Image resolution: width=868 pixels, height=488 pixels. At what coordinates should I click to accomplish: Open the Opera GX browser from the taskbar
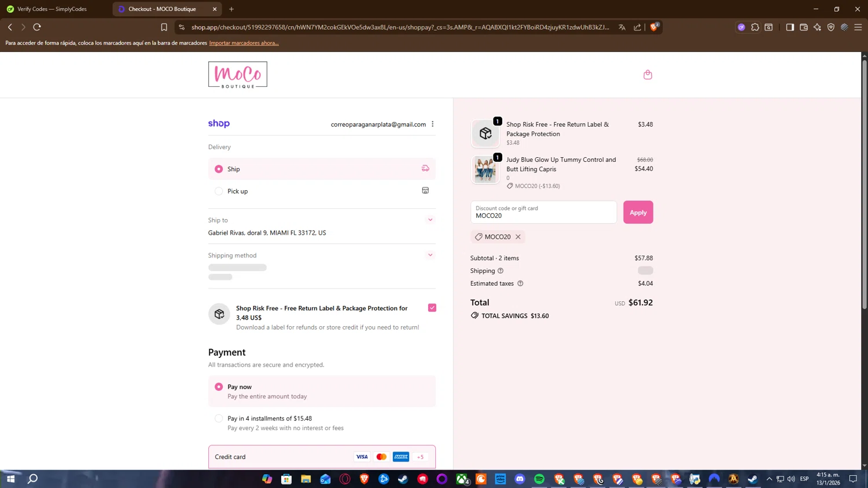click(x=345, y=479)
